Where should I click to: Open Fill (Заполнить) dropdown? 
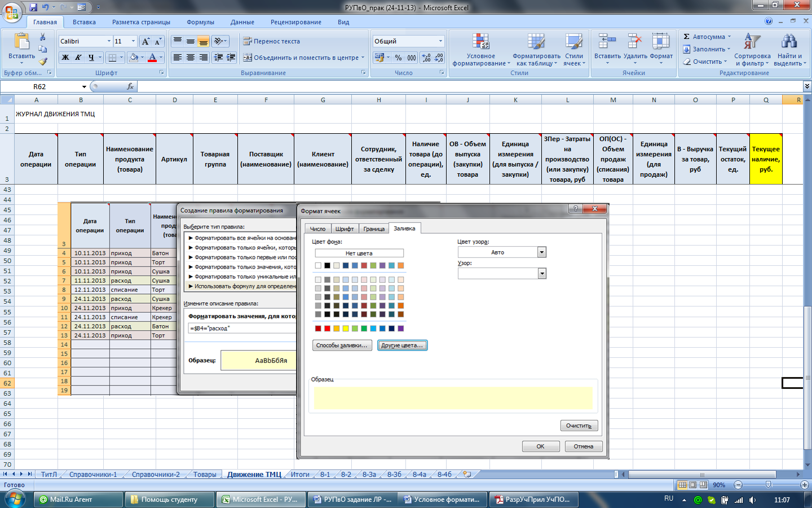click(x=729, y=49)
